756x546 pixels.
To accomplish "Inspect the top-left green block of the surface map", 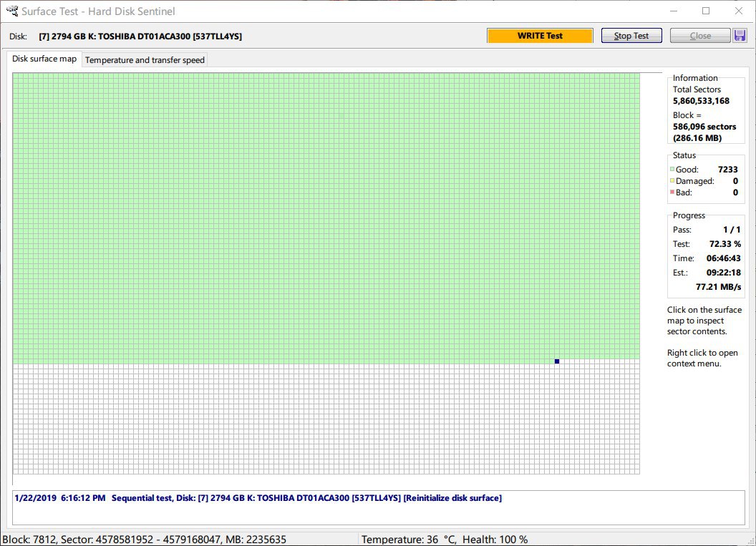I will [x=16, y=77].
